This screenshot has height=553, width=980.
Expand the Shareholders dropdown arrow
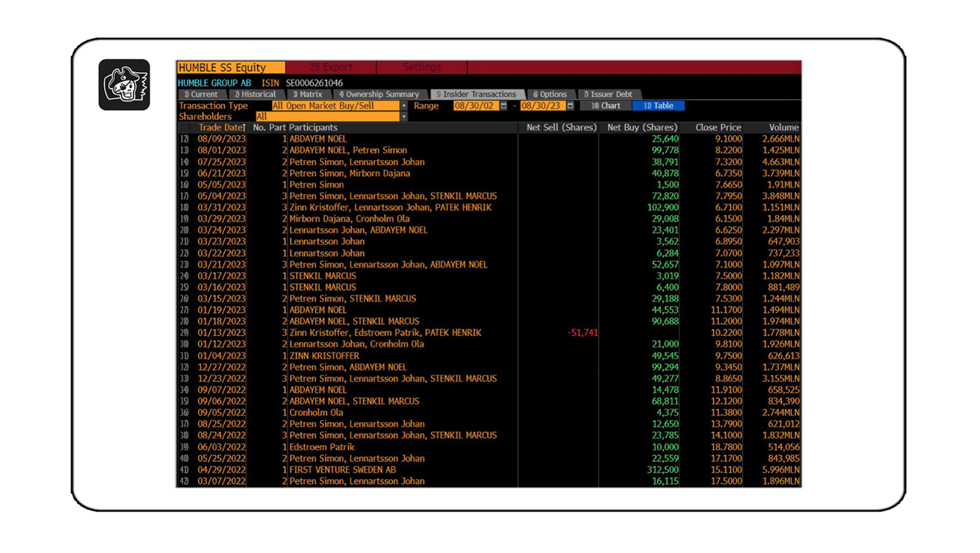coord(403,117)
